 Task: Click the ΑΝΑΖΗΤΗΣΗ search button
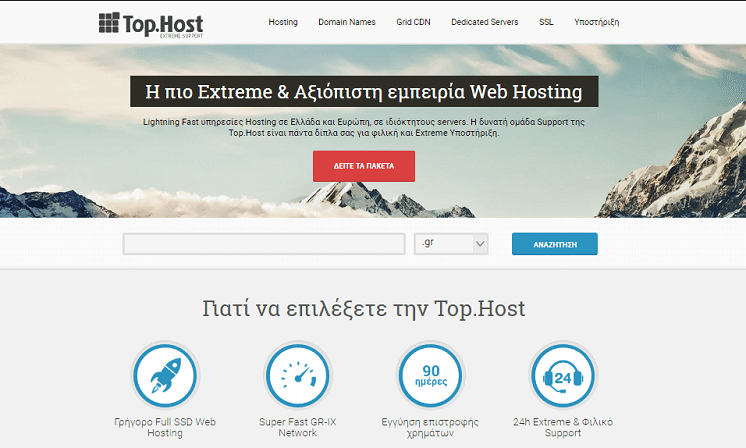tap(555, 244)
